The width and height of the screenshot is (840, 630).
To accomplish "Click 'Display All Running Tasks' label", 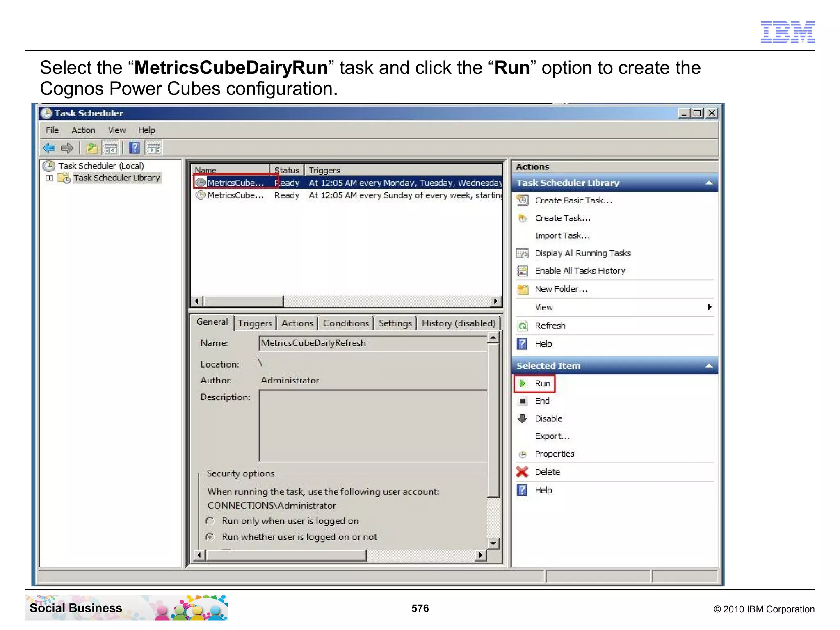I will tap(583, 253).
